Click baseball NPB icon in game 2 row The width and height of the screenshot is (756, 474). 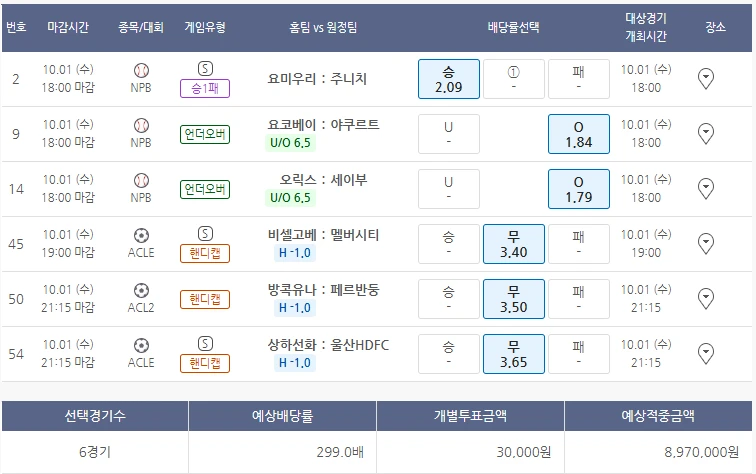pyautogui.click(x=141, y=71)
